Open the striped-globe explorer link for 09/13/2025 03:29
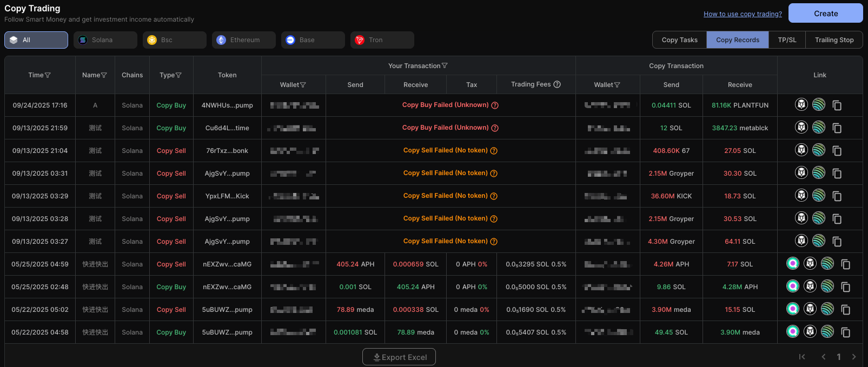This screenshot has height=367, width=868. point(819,195)
